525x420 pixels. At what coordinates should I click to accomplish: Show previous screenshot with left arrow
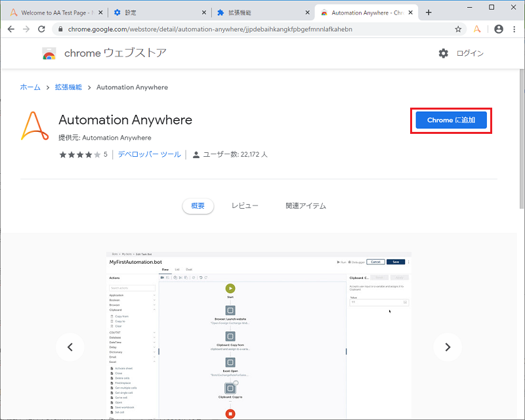(70, 347)
